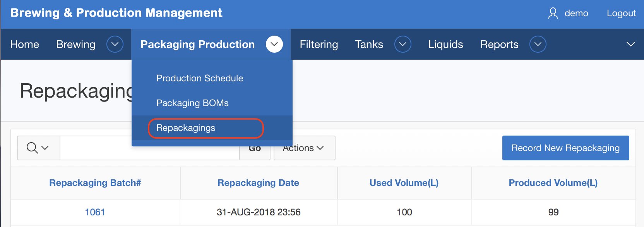644x227 pixels.
Task: Click the Produced Volume(L) column header
Action: (553, 183)
